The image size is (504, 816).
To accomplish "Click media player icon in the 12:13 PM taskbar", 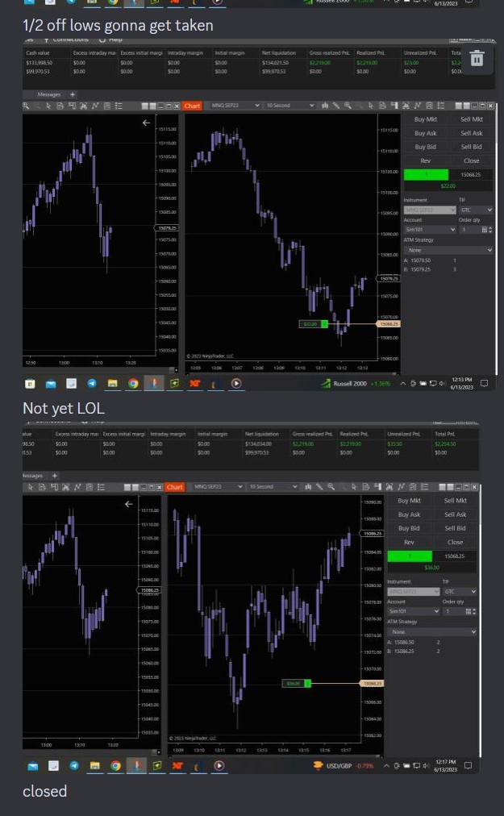I will [x=235, y=384].
